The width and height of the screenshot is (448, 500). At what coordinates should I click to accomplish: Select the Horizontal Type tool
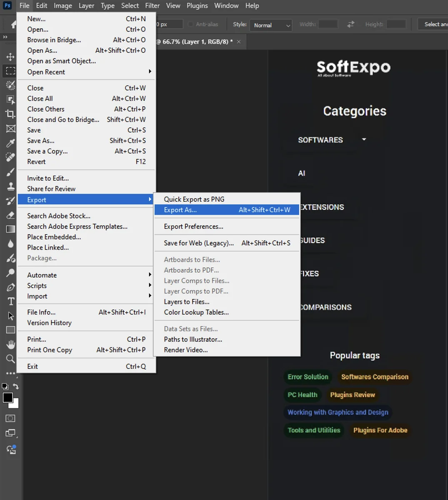[10, 301]
